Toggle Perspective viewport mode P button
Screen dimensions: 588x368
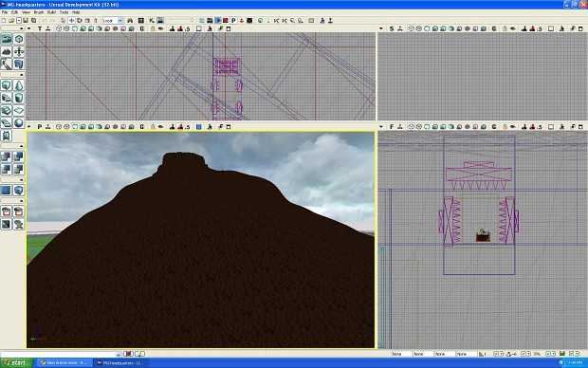point(40,127)
